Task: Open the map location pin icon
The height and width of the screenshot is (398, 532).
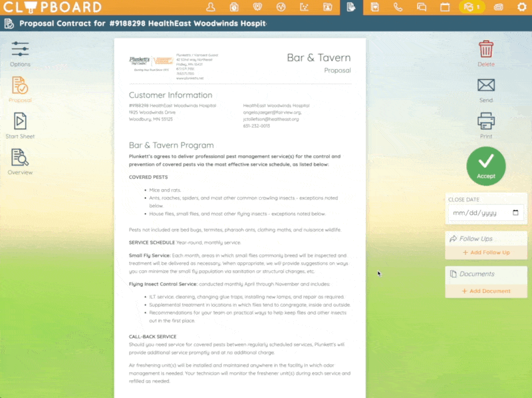Action: 257,7
